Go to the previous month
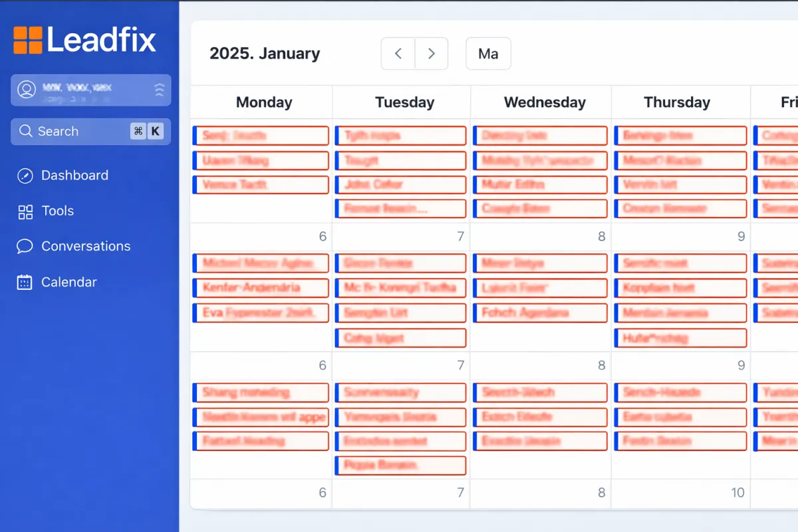 pyautogui.click(x=398, y=54)
